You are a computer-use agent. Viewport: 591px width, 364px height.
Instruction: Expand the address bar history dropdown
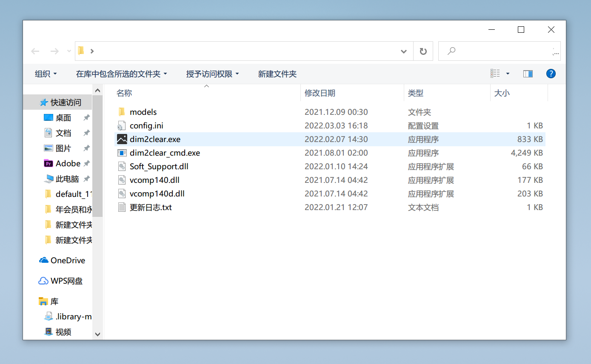pos(403,51)
